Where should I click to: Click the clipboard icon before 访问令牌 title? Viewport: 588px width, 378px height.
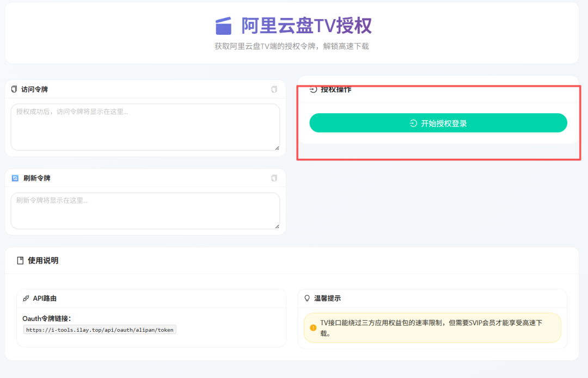pyautogui.click(x=13, y=89)
